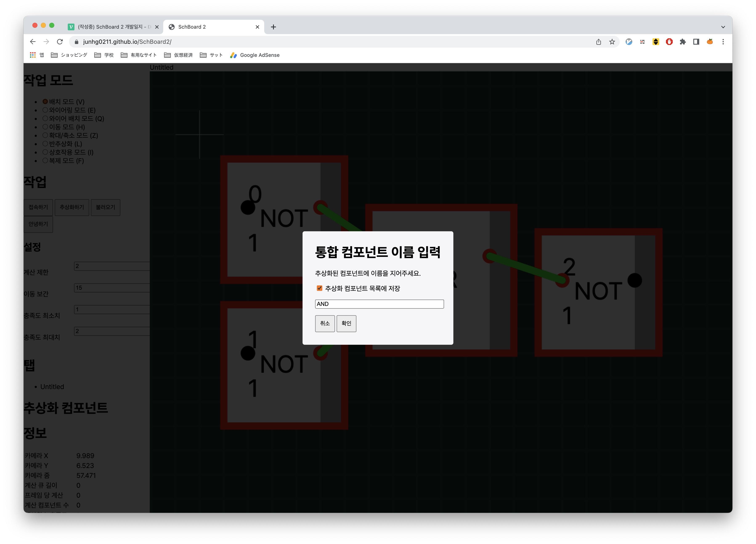Click the browser back arrow

(33, 42)
